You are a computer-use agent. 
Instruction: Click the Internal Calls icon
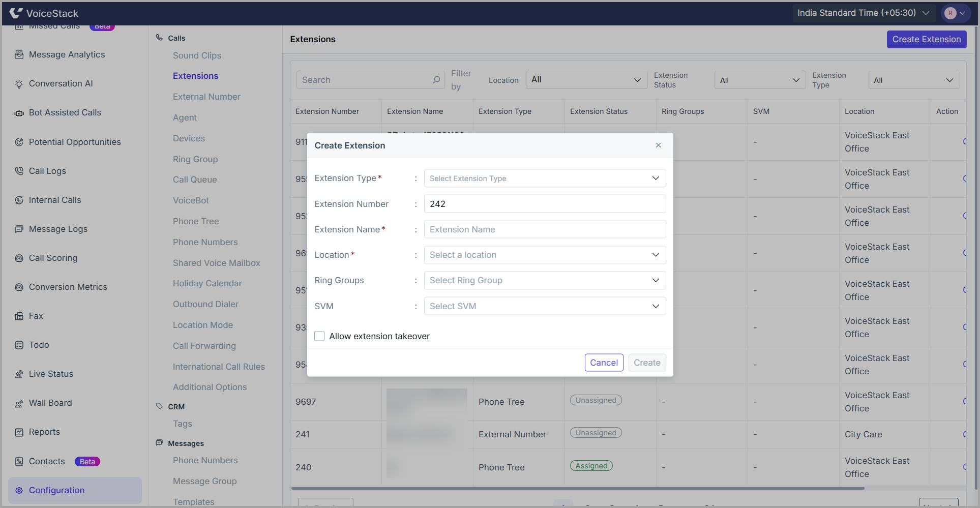[x=19, y=200]
